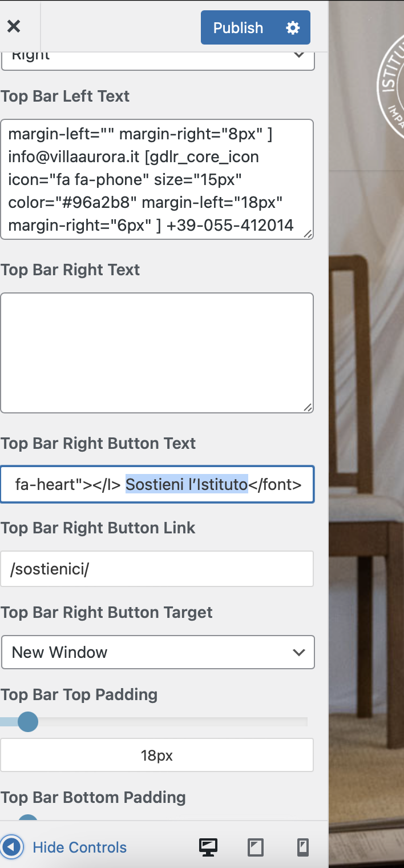Image resolution: width=404 pixels, height=868 pixels.
Task: Click the Hide Controls arrow icon
Action: point(12,847)
